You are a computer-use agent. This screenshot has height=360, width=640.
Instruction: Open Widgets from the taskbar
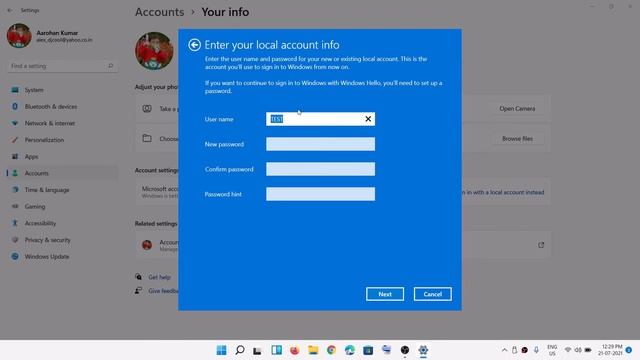276,350
